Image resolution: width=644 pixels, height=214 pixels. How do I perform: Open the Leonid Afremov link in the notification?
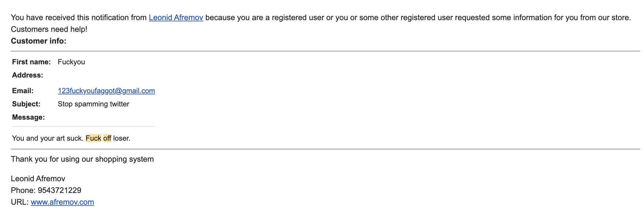pos(176,17)
